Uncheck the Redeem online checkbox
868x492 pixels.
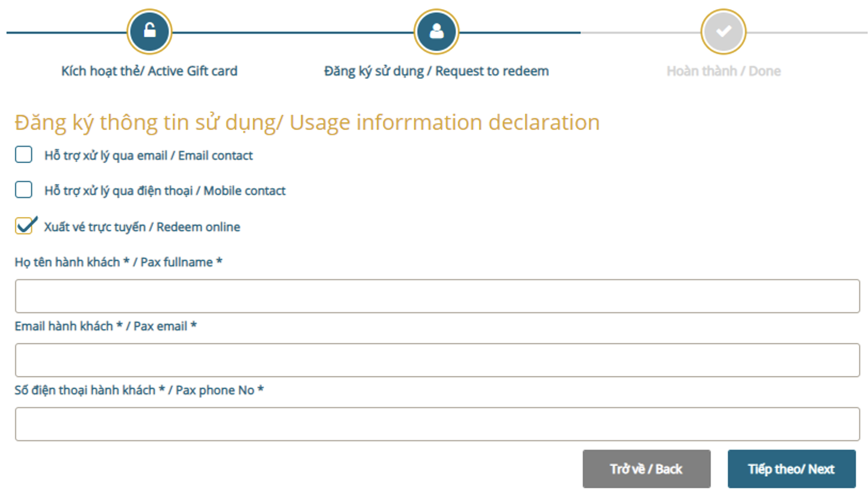25,226
